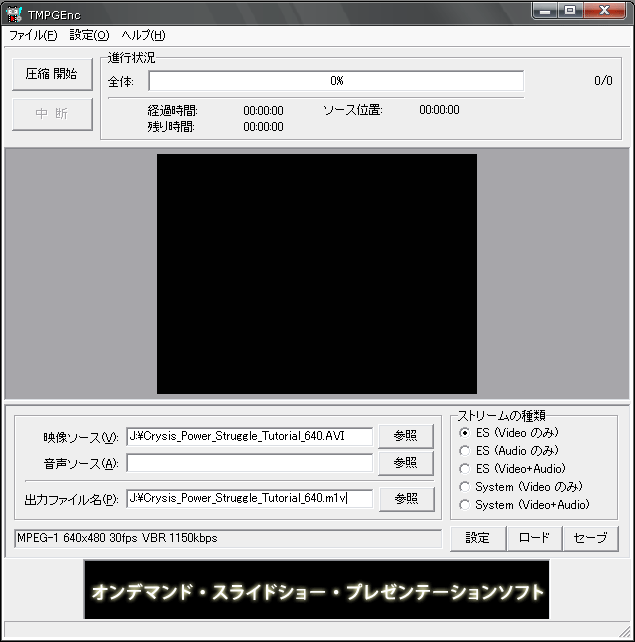Image resolution: width=635 pixels, height=642 pixels.
Task: Open the 設定 button at bottom right
Action: tap(477, 538)
